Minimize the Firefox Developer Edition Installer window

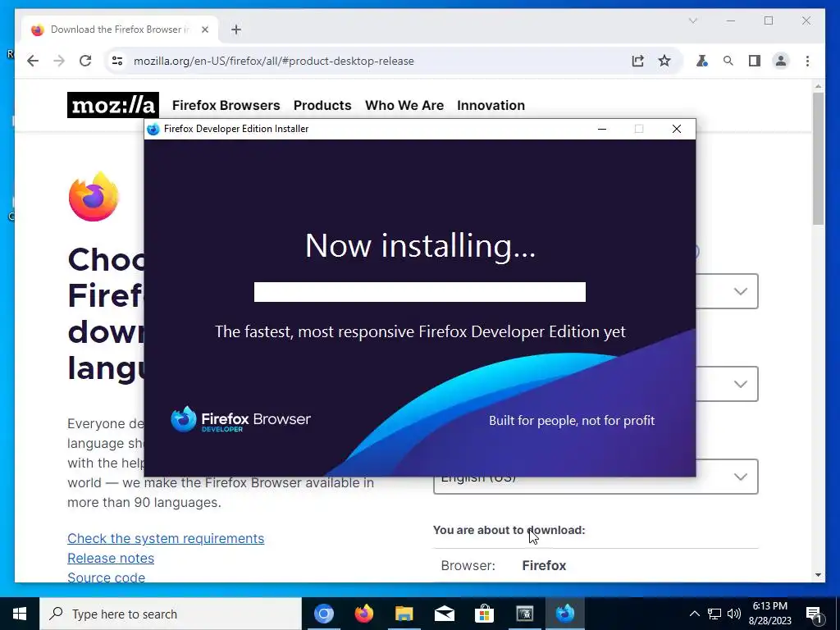(x=602, y=129)
